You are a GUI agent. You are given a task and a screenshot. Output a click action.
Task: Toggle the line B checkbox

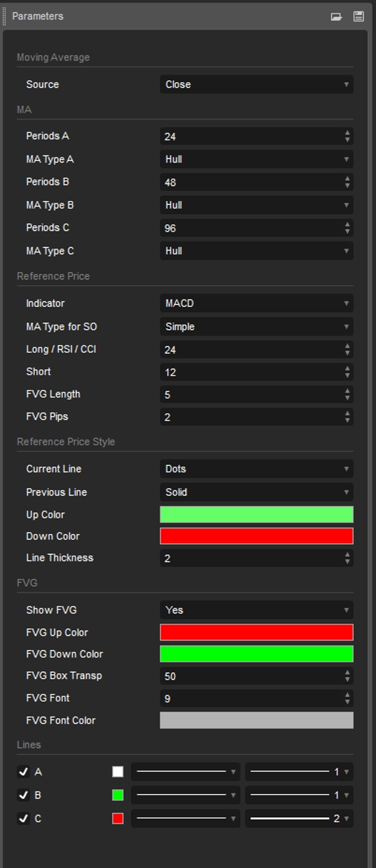pyautogui.click(x=23, y=795)
